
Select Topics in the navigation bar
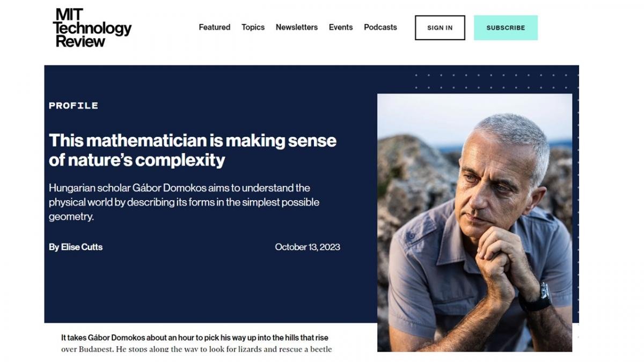(253, 27)
